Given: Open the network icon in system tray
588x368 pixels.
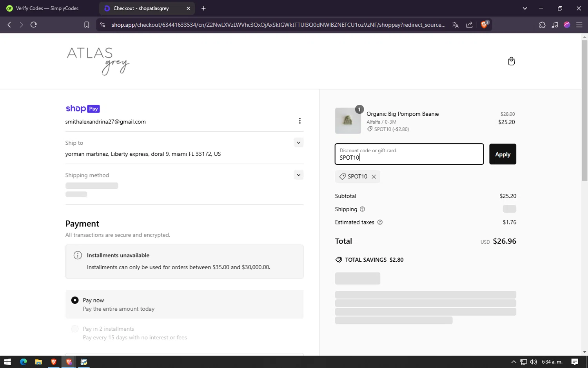Looking at the screenshot, I should tap(524, 362).
